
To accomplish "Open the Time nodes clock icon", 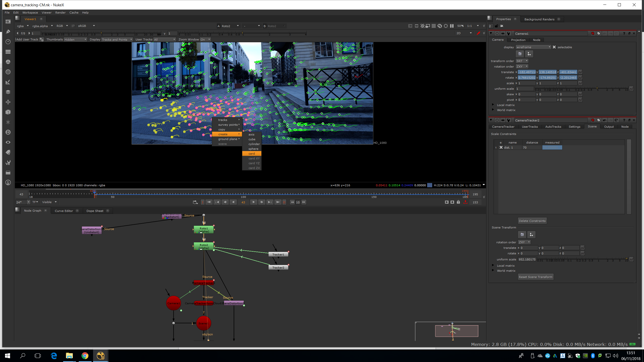I will coord(8,42).
